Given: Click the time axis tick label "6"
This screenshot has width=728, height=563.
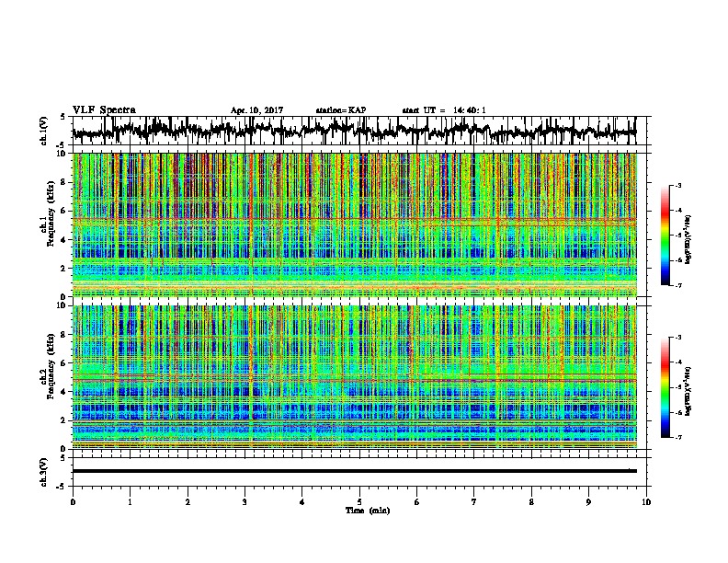Looking at the screenshot, I should click(x=416, y=502).
